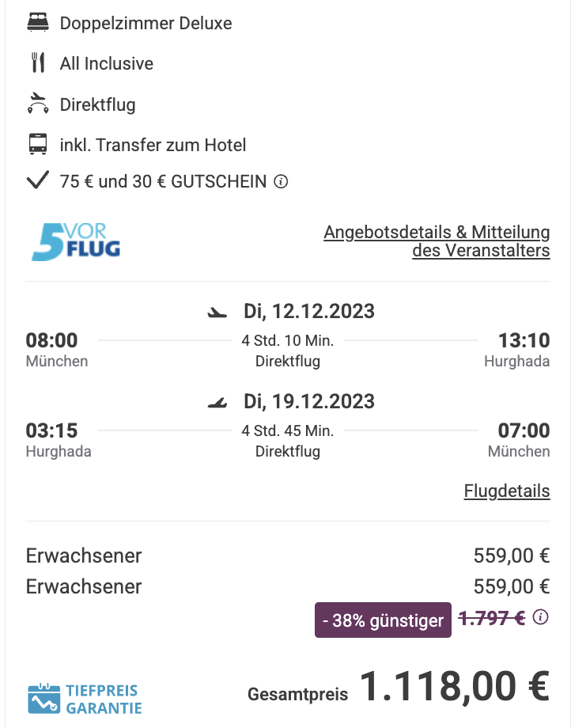Click the 5vorFlug logo

pyautogui.click(x=75, y=241)
